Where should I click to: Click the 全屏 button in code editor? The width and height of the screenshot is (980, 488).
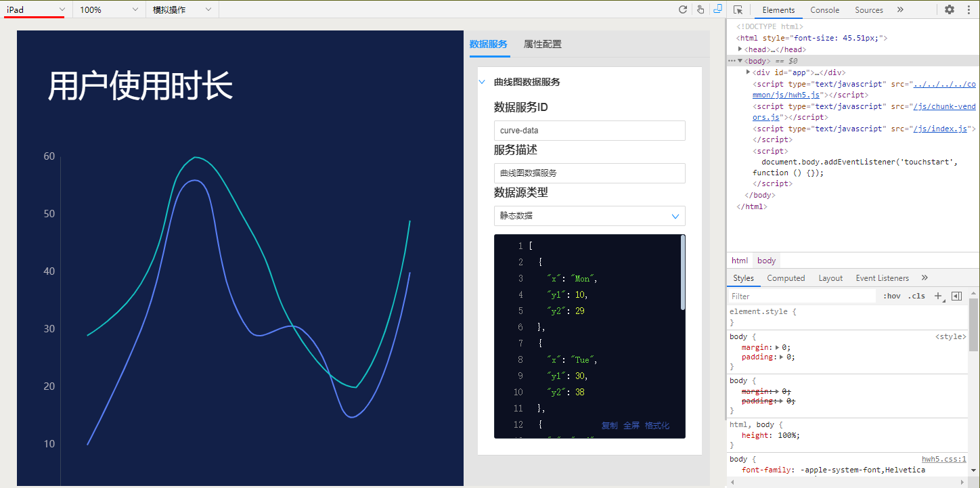(631, 425)
